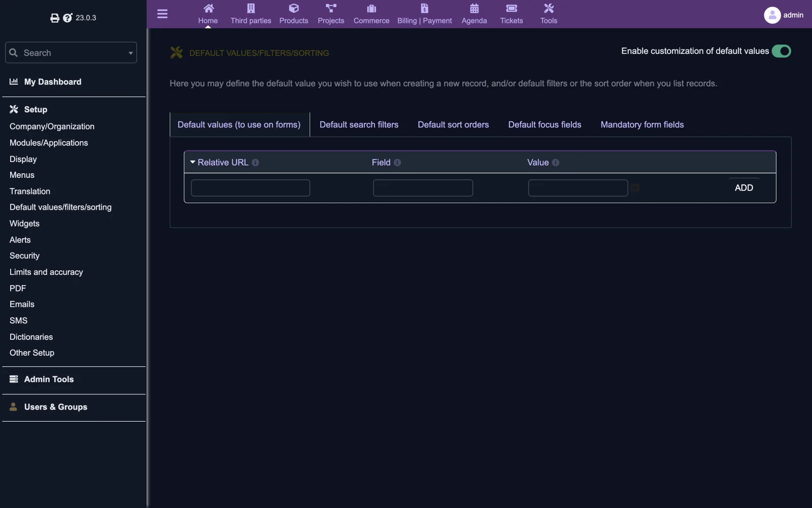Click the Relative URL input field

(250, 188)
